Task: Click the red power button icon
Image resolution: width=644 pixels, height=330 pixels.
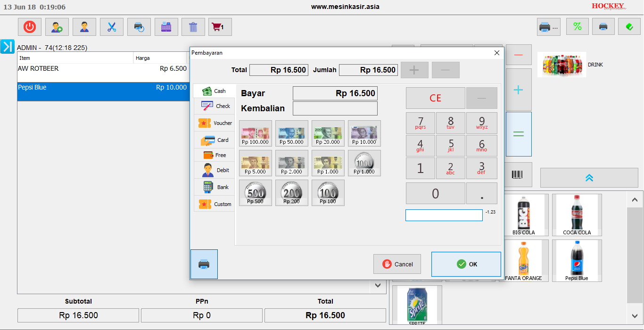Action: [x=30, y=27]
